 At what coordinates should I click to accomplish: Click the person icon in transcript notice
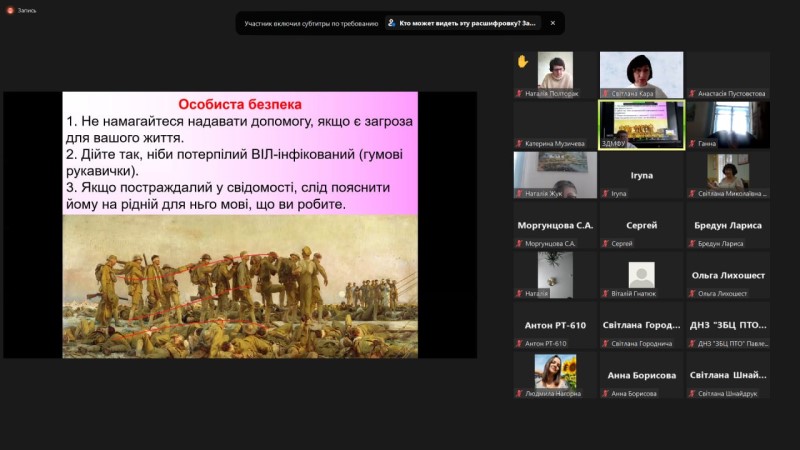click(x=391, y=23)
